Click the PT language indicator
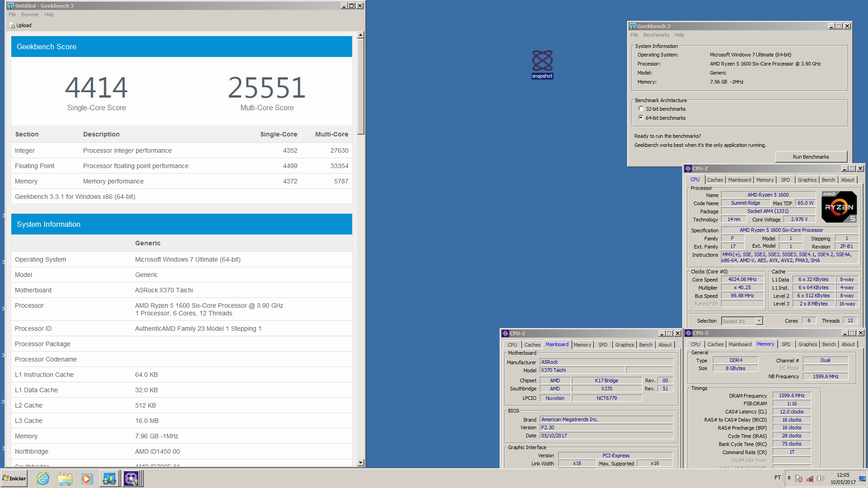This screenshot has width=868, height=488. tap(778, 478)
